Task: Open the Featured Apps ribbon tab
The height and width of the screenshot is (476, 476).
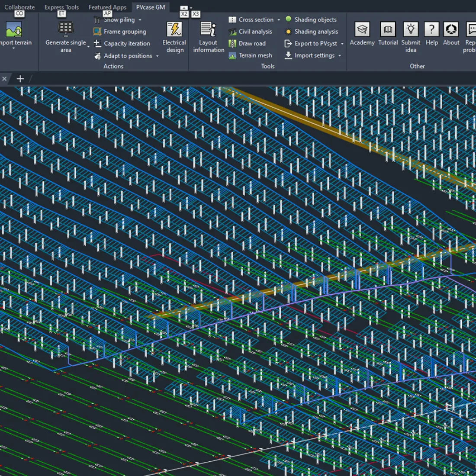Action: click(107, 7)
